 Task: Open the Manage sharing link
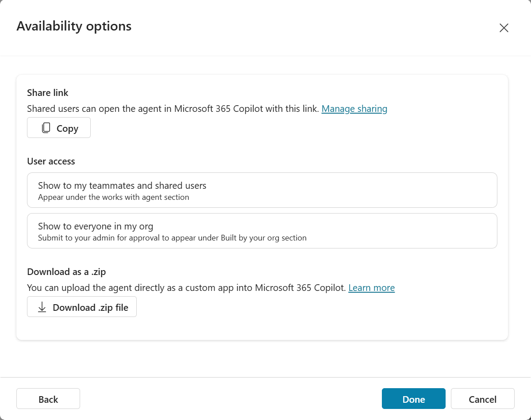[354, 108]
